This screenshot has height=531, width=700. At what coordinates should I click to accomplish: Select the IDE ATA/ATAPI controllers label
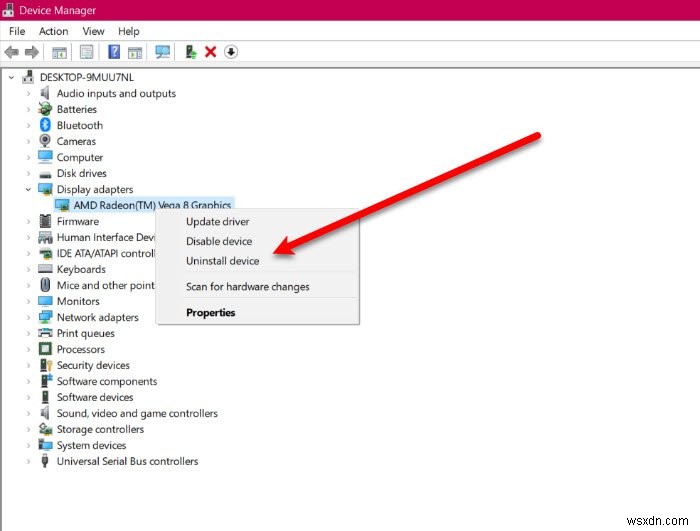[106, 253]
